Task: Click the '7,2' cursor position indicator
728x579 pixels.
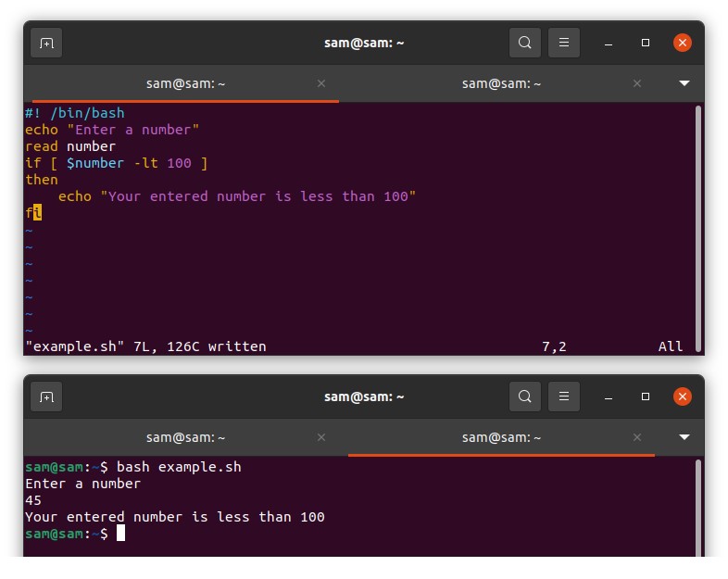Action: pos(555,346)
